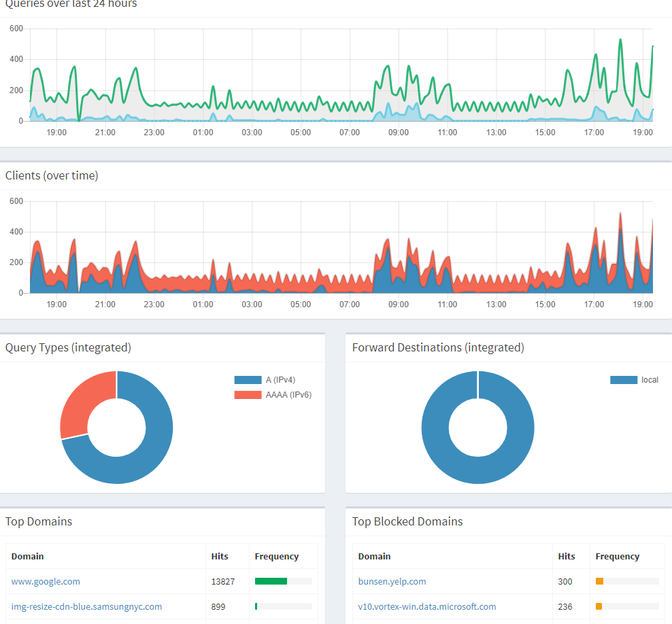This screenshot has height=624, width=672.
Task: Open the bunsen.yelp.com blocked domain link
Action: click(392, 581)
